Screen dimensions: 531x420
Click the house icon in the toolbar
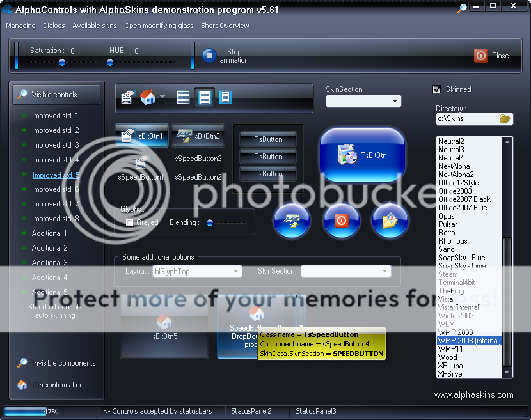click(148, 97)
